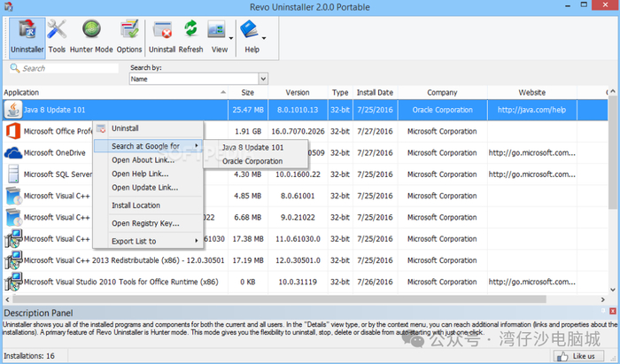
Task: Click the horizontal scrollbar left arrow
Action: click(x=7, y=299)
